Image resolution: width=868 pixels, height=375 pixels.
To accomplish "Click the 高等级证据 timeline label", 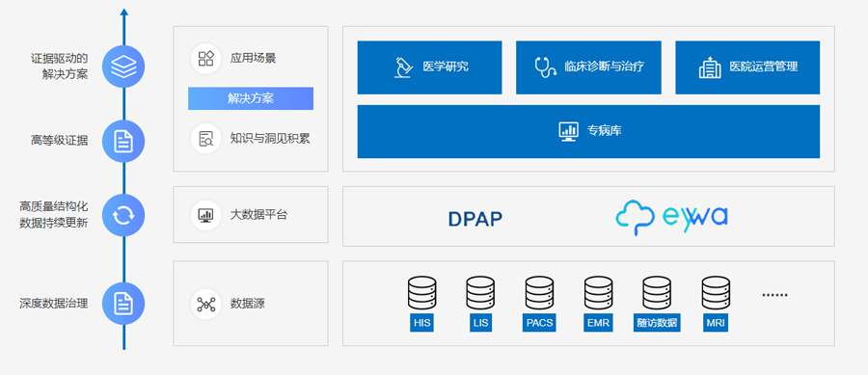I will (59, 141).
